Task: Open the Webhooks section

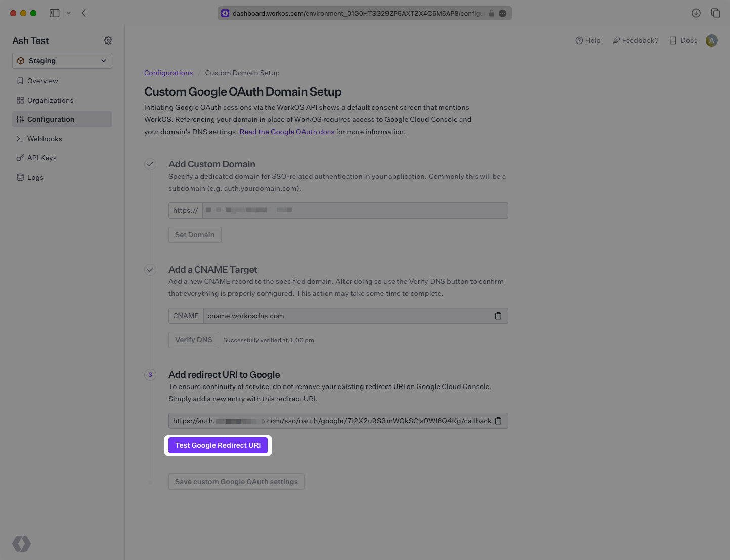Action: tap(45, 138)
